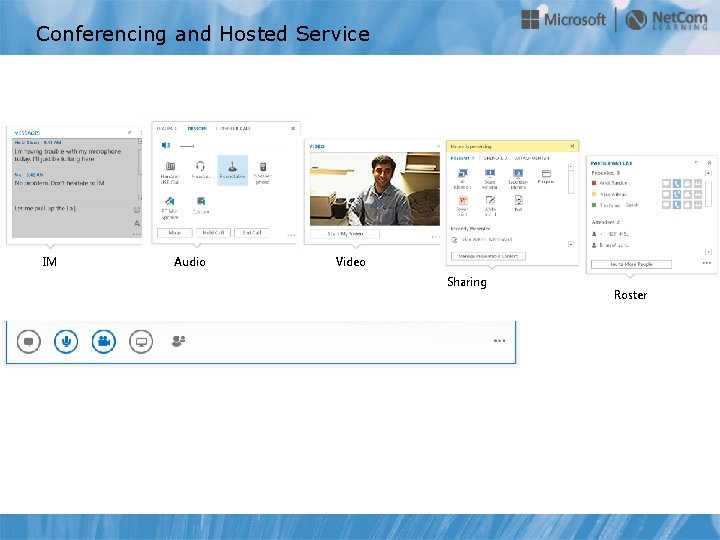
Task: Click the blue phone icon for the second presenter
Action: (677, 194)
